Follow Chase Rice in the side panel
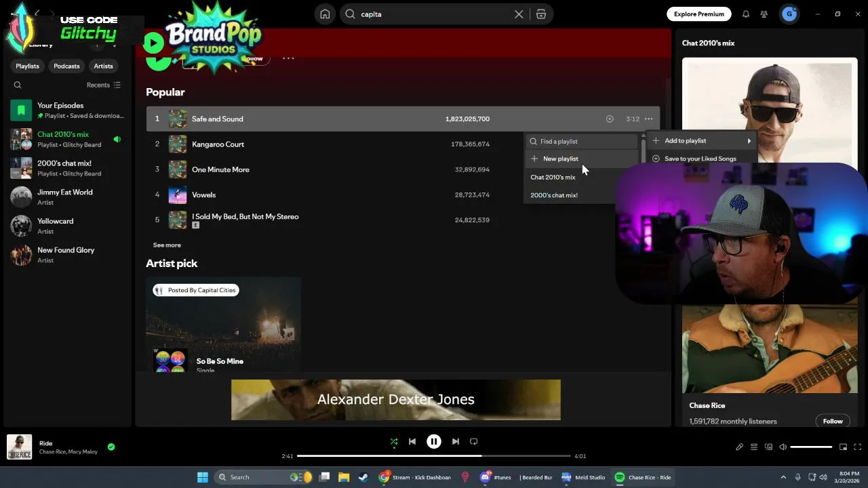Viewport: 868px width, 488px height. [x=833, y=421]
